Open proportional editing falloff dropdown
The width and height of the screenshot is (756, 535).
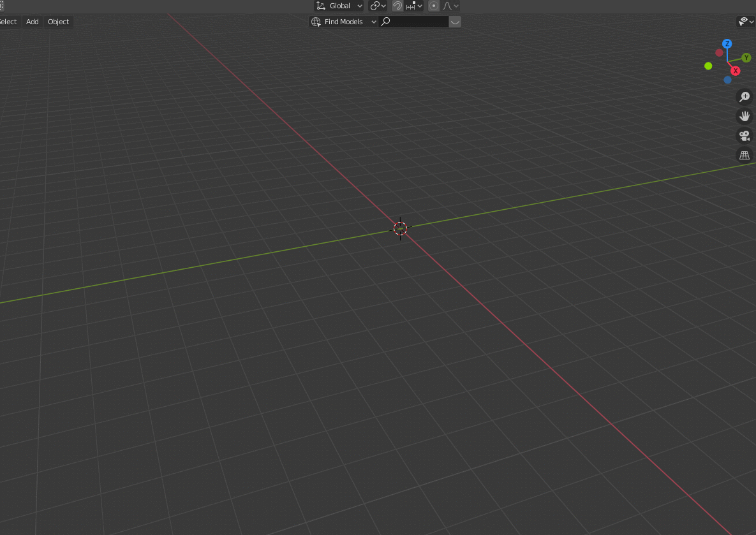450,6
